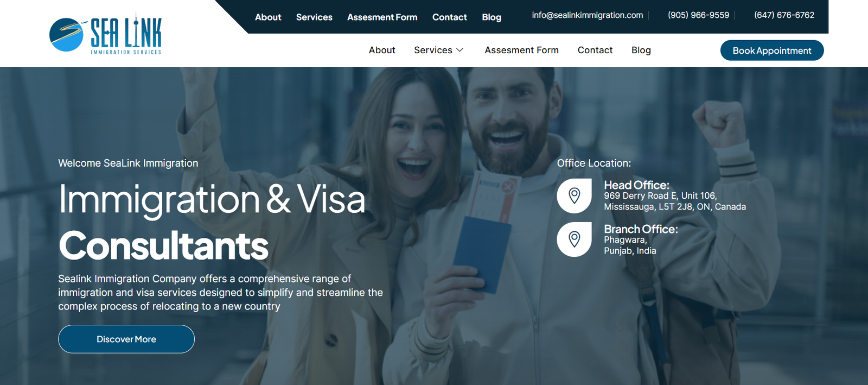Click the Discover More button
The width and height of the screenshot is (868, 385).
coord(126,339)
